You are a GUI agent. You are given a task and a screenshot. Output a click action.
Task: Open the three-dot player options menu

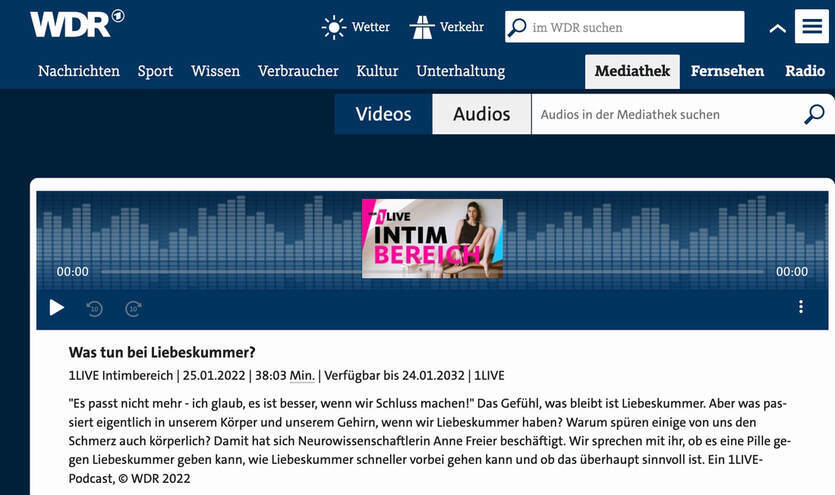pos(800,307)
